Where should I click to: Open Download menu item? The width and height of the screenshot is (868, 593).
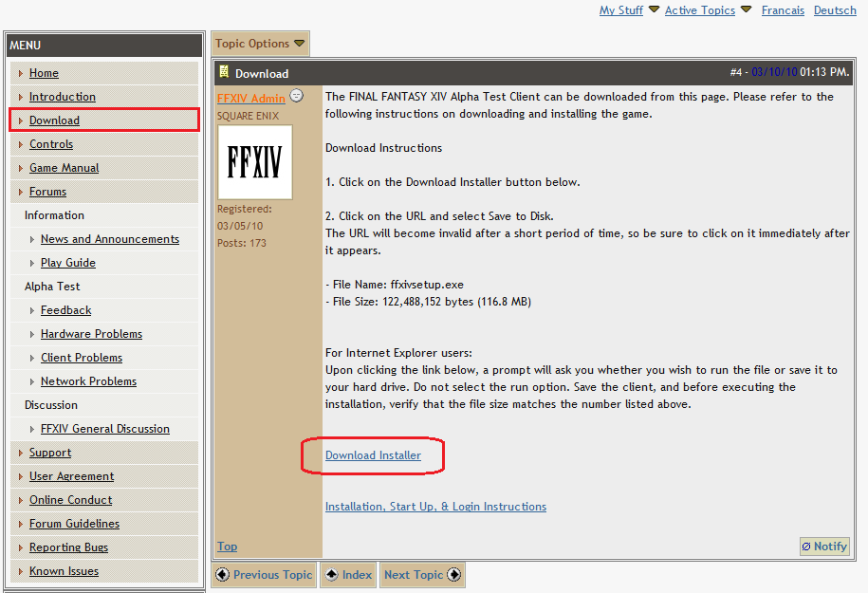coord(54,120)
